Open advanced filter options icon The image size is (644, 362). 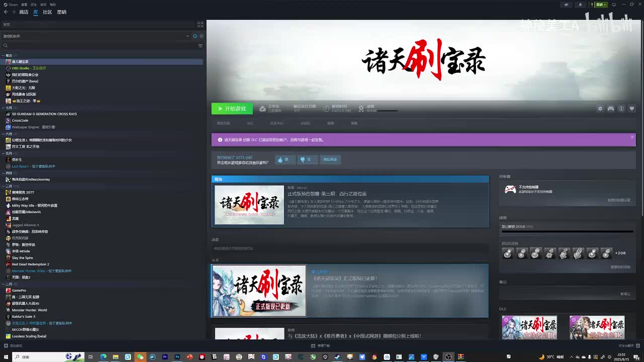(x=200, y=46)
